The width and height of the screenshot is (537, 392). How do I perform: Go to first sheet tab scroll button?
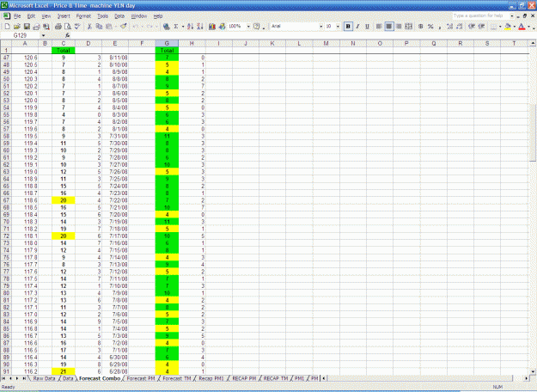pos(3,378)
